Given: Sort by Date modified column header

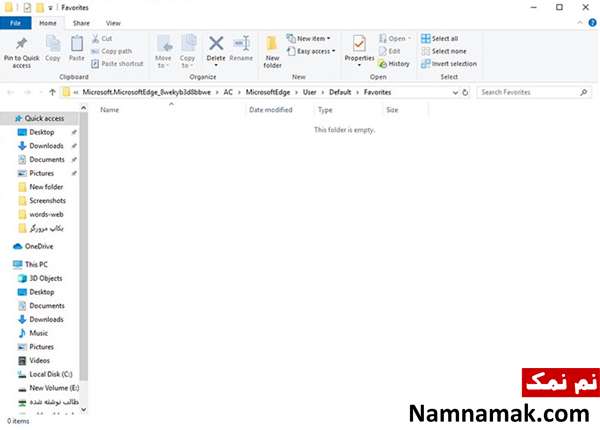Looking at the screenshot, I should pos(271,110).
